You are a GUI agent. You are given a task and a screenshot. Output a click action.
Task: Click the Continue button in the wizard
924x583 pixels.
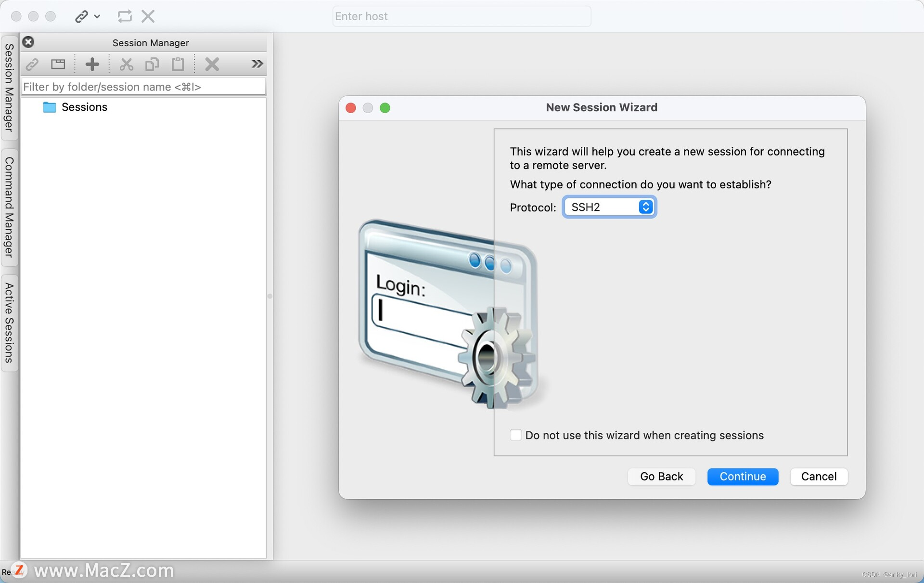[743, 477]
